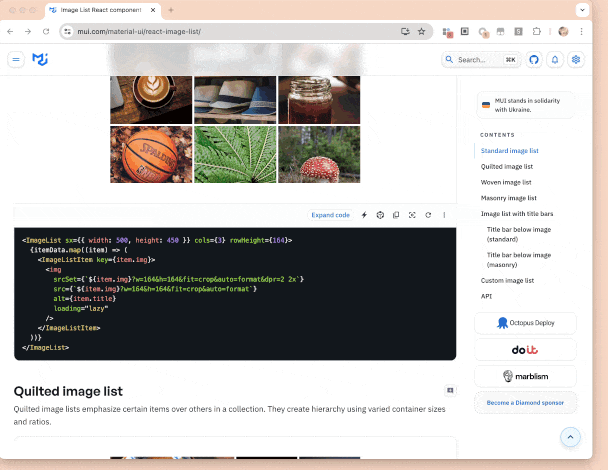
Task: Open the demo's more options menu
Action: pos(444,215)
